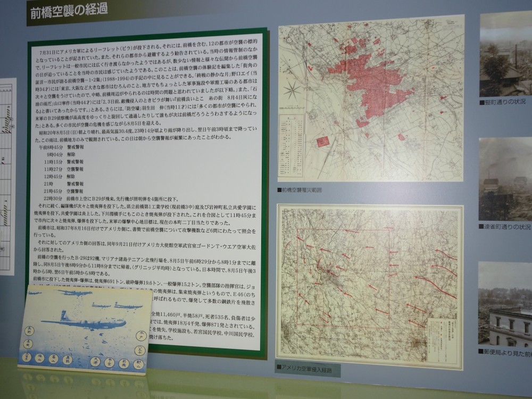Click the text 焼夷弾691トン

click(x=110, y=280)
